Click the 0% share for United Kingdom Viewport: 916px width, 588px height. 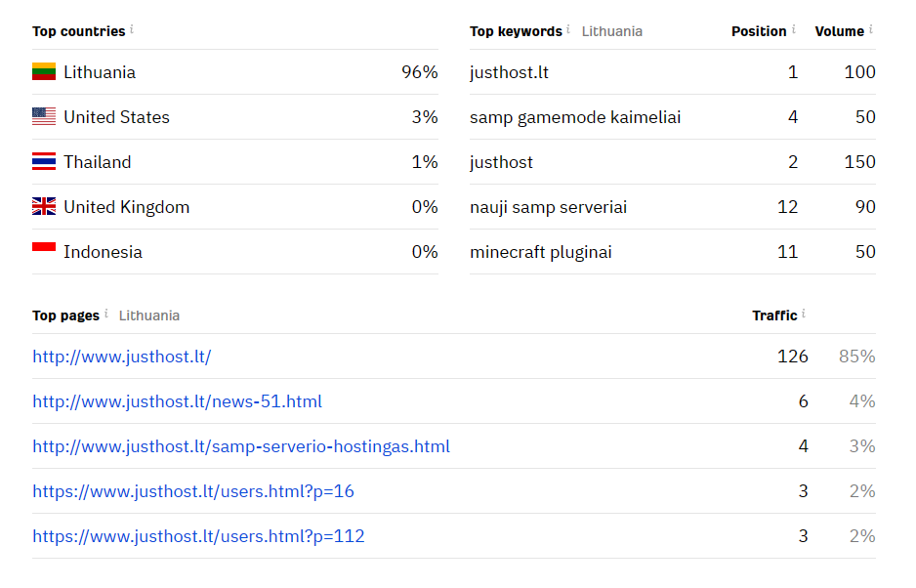click(x=425, y=207)
